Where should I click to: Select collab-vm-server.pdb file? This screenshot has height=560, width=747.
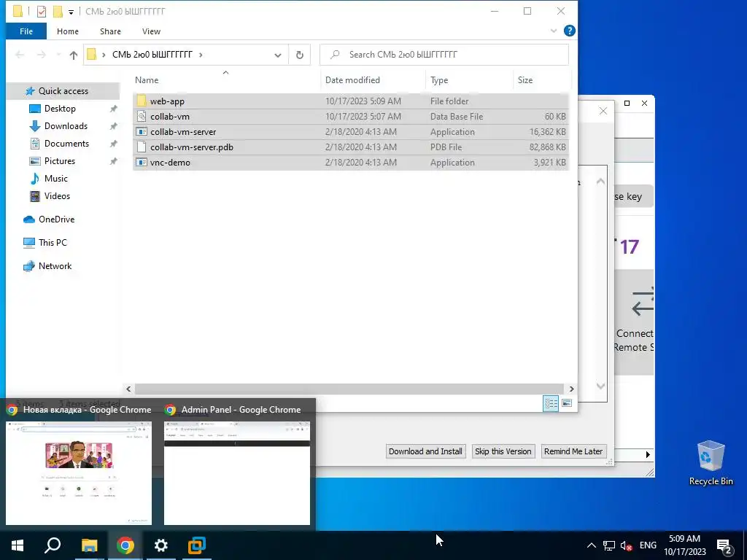click(351, 147)
